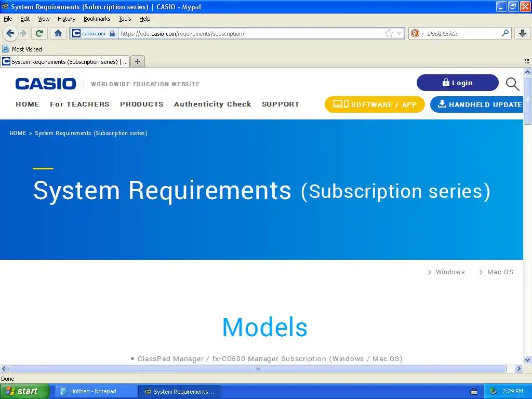Screen dimensions: 532x399
Task: Show the tab groups grid icon
Action: (x=527, y=61)
